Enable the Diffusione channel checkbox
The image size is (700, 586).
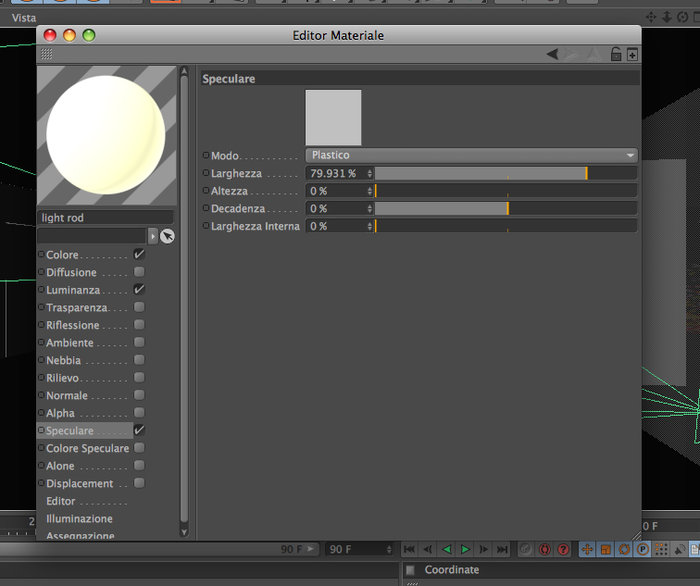point(139,272)
